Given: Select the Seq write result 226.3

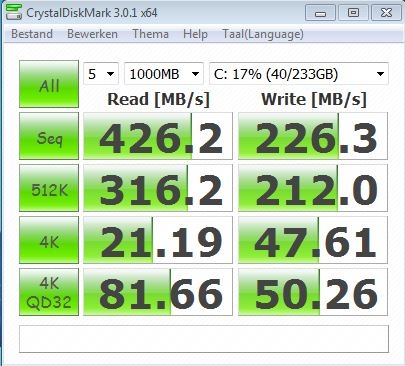Looking at the screenshot, I should pos(313,136).
